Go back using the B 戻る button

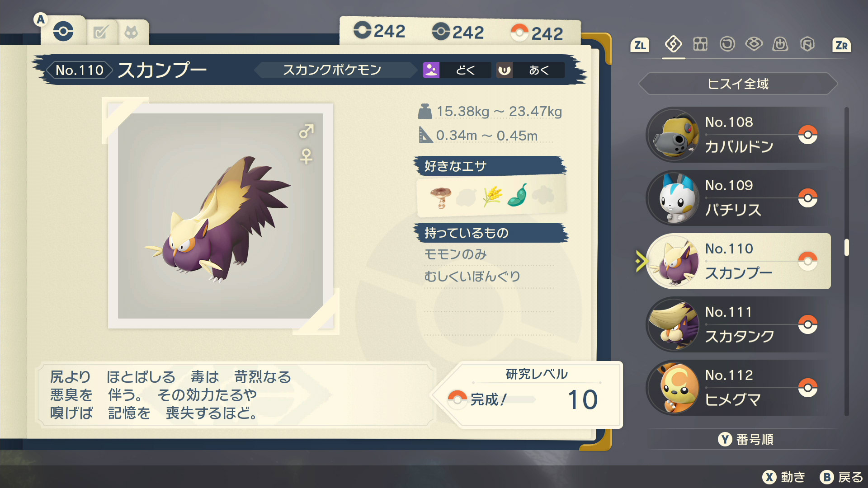(x=841, y=477)
